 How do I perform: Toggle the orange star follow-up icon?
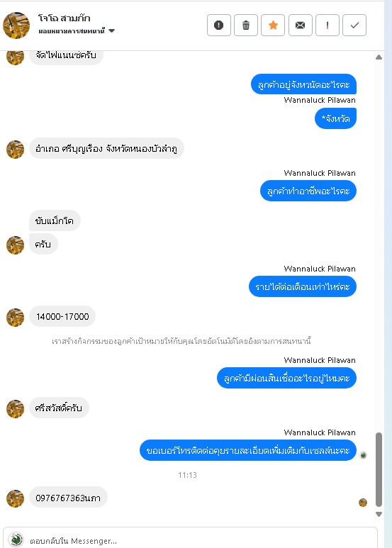point(273,25)
